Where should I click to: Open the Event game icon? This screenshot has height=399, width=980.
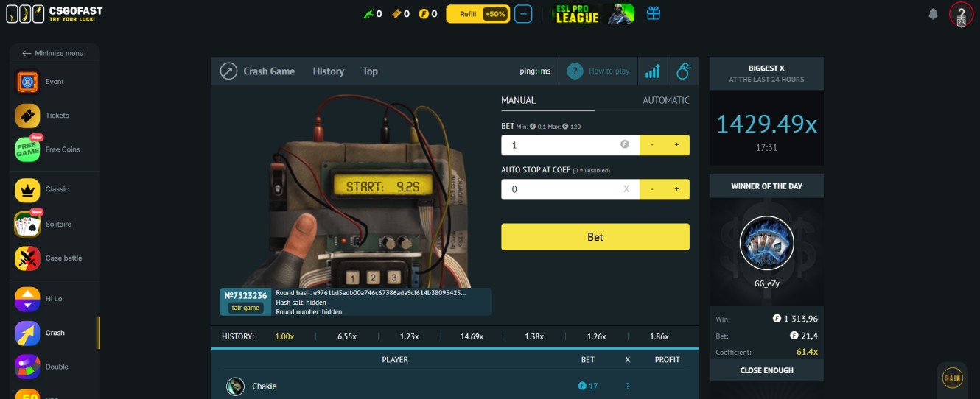(28, 82)
